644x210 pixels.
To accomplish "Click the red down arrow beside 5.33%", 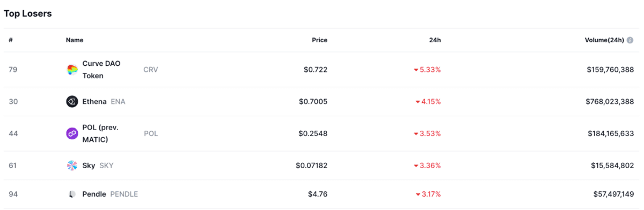I will [x=415, y=70].
